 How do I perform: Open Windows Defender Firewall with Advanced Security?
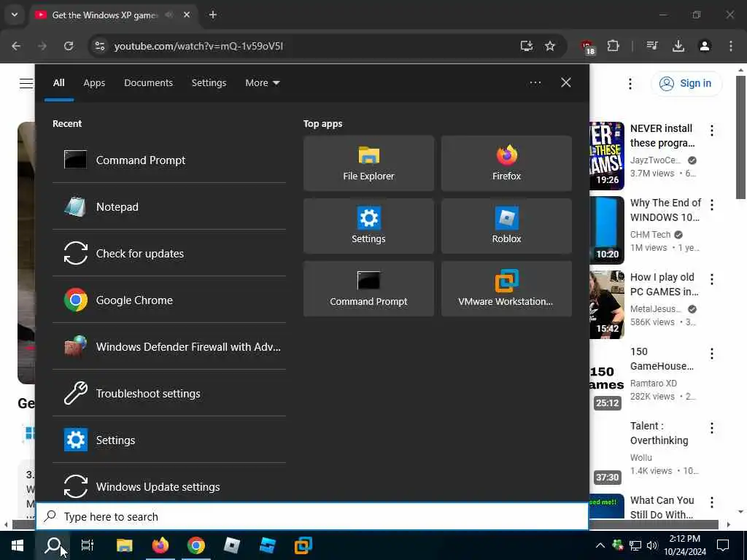169,346
